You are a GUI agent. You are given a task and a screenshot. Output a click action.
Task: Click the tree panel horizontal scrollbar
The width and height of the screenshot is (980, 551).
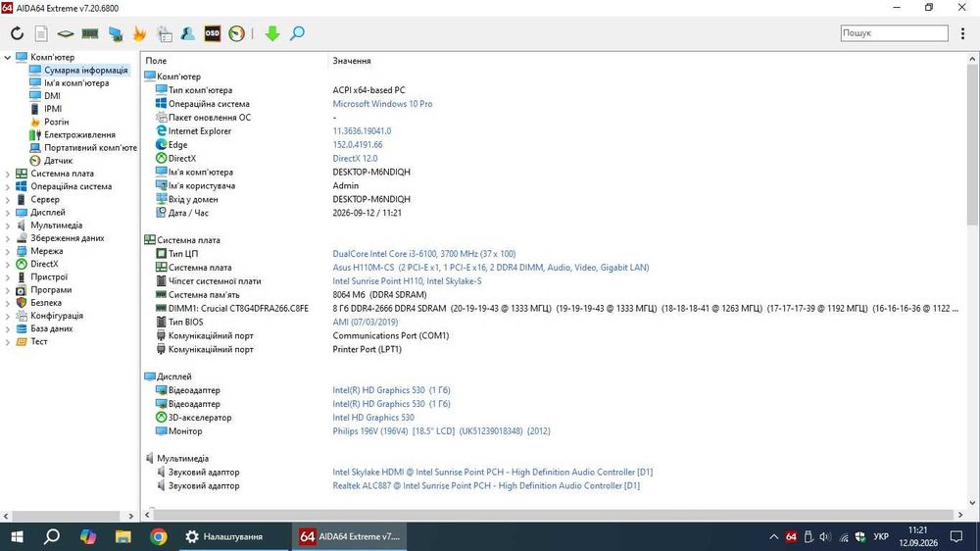pyautogui.click(x=69, y=516)
